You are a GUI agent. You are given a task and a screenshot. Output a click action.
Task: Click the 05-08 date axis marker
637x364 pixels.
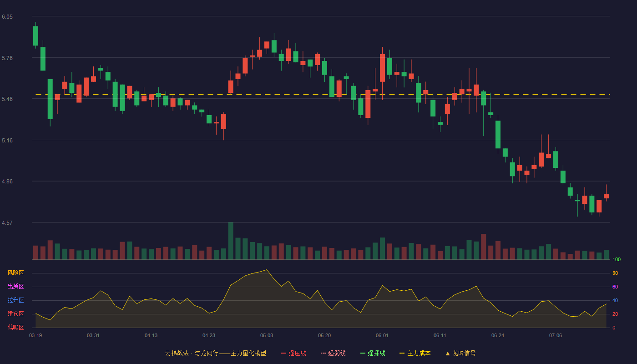click(267, 335)
